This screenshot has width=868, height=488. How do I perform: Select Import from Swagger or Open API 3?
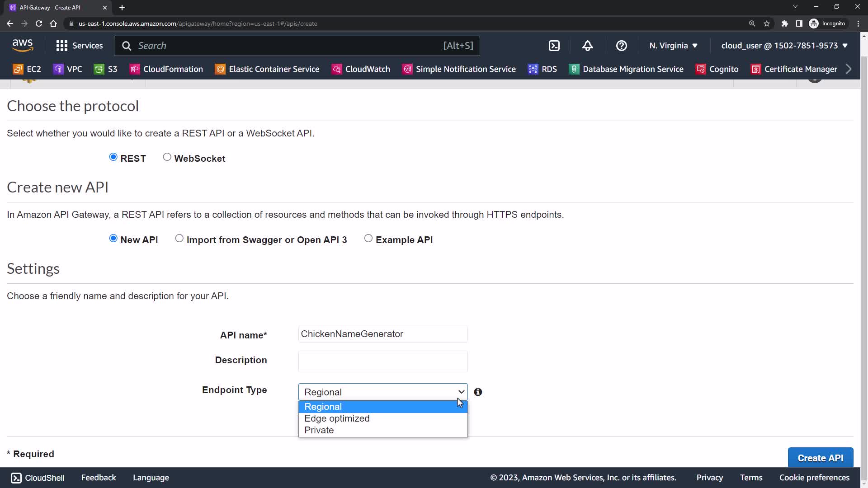(179, 239)
